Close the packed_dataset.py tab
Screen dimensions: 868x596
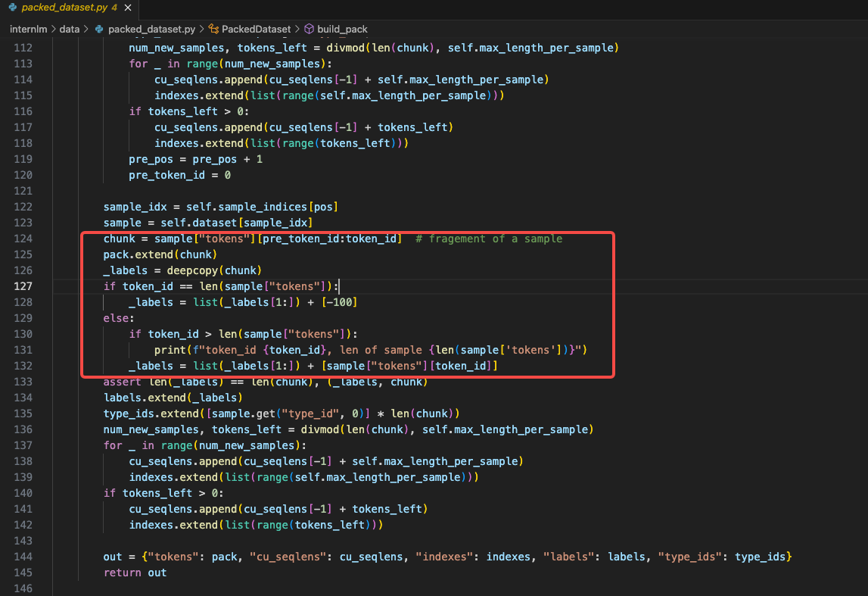click(x=128, y=8)
